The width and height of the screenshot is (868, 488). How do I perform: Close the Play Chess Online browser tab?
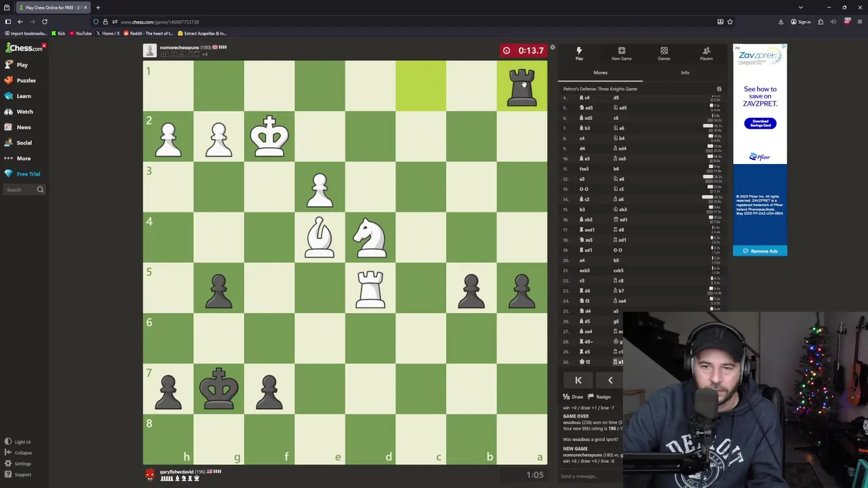[x=85, y=7]
